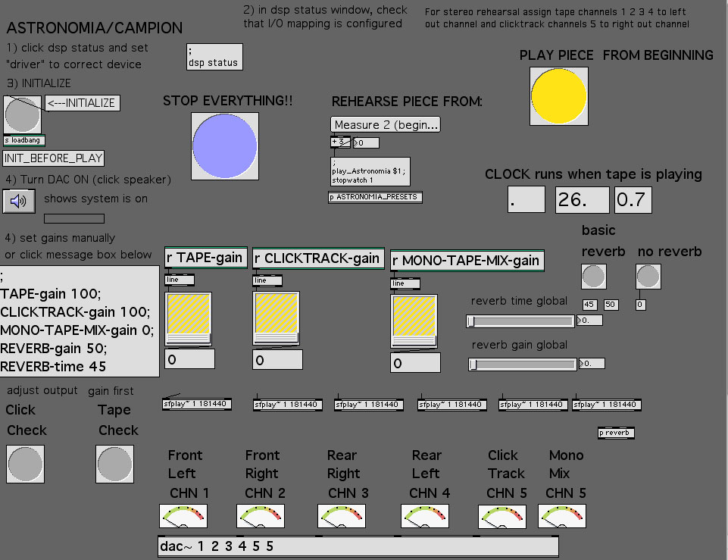728x560 pixels.
Task: Click the dsp status message box
Action: 214,57
